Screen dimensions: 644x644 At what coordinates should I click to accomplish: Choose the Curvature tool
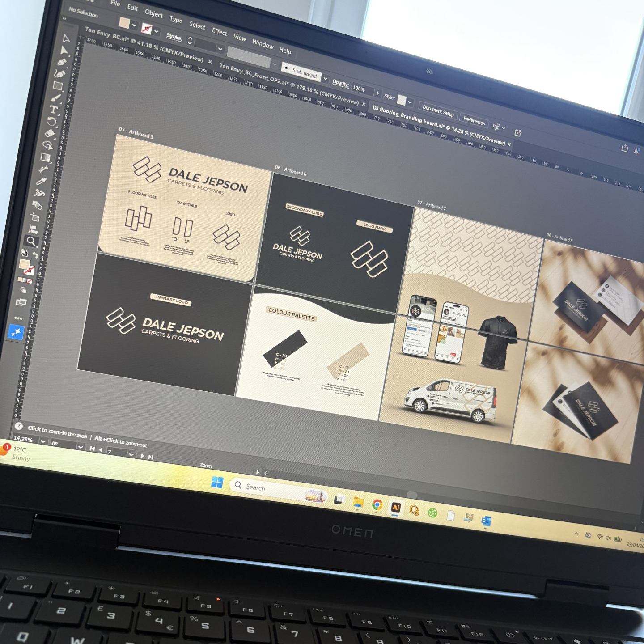click(x=60, y=73)
